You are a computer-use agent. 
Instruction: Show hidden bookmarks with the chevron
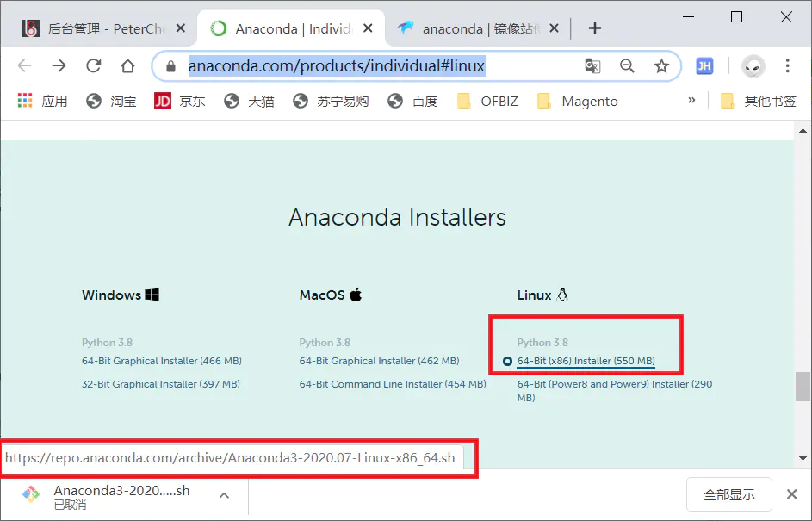[x=691, y=101]
